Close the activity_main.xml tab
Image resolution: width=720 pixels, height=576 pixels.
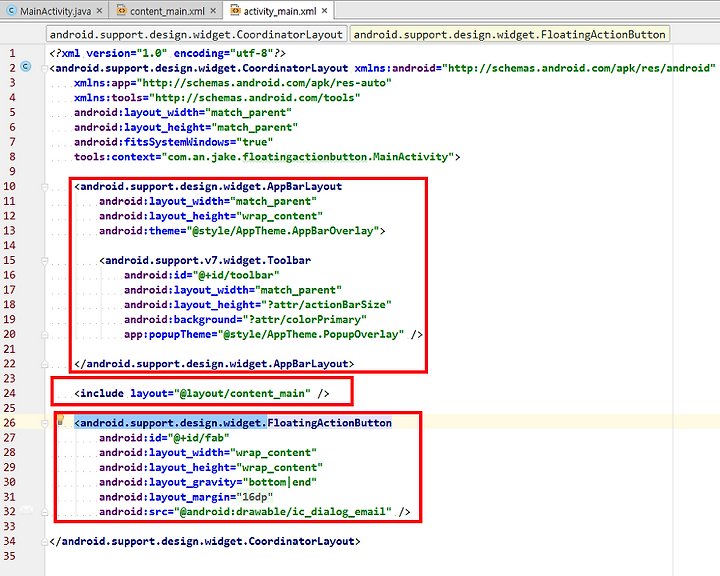coord(325,11)
